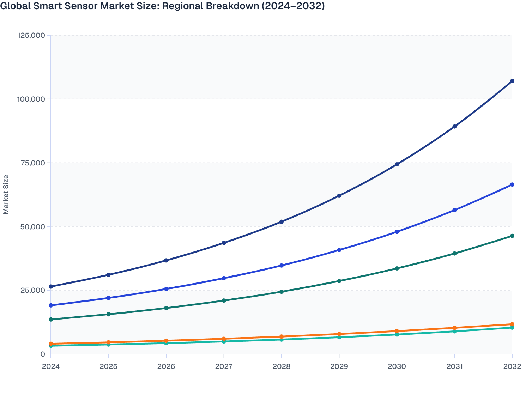This screenshot has width=532, height=395.
Task: Select the dark navy 2032 data point
Action: [512, 81]
